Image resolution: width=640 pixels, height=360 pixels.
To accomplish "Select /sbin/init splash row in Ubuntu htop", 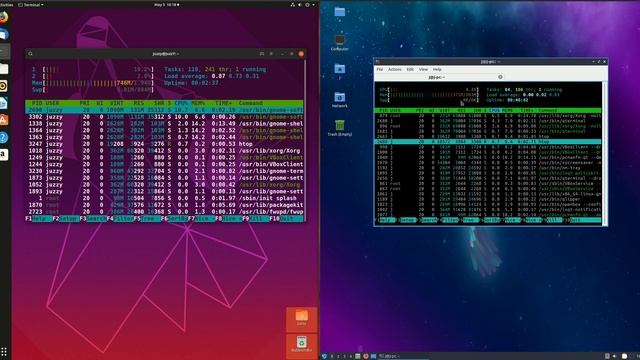I will [164, 198].
